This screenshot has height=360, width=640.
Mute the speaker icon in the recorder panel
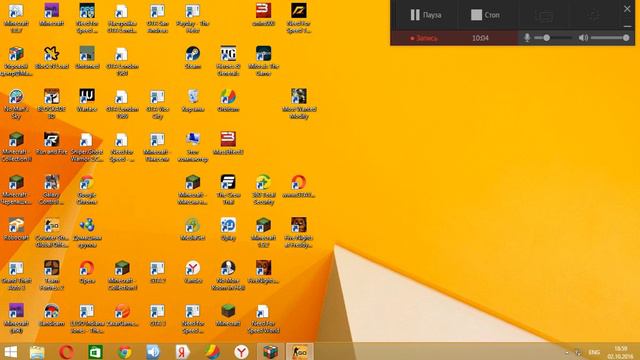click(x=583, y=38)
